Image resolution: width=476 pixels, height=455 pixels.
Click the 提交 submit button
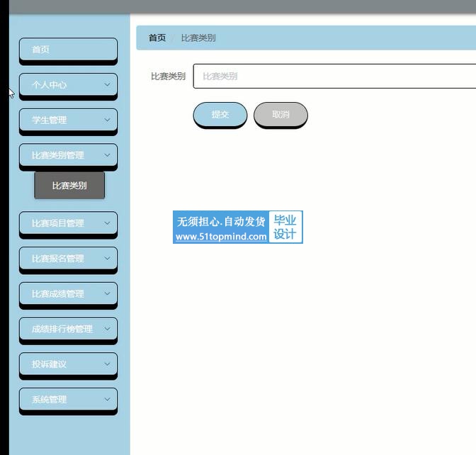pyautogui.click(x=220, y=115)
